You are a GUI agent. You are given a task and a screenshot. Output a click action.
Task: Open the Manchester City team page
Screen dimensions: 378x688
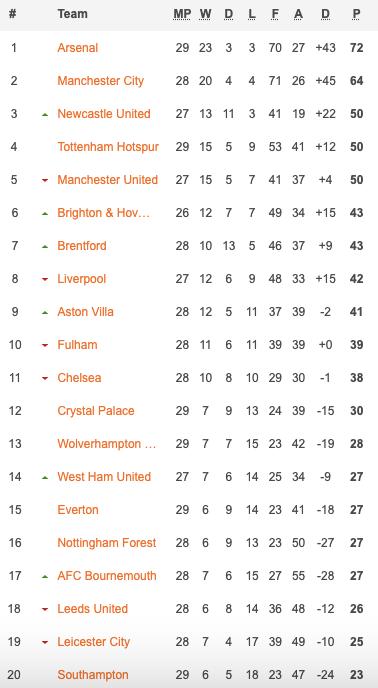[x=101, y=81]
